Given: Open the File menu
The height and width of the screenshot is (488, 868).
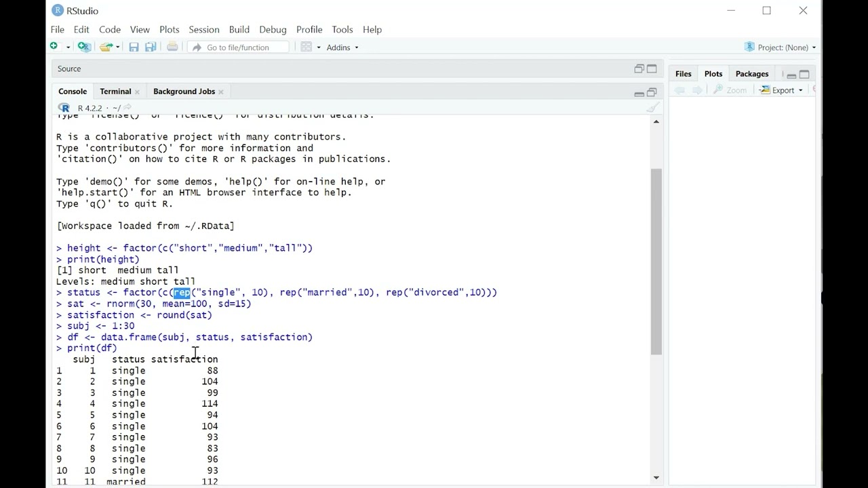Looking at the screenshot, I should (x=58, y=30).
